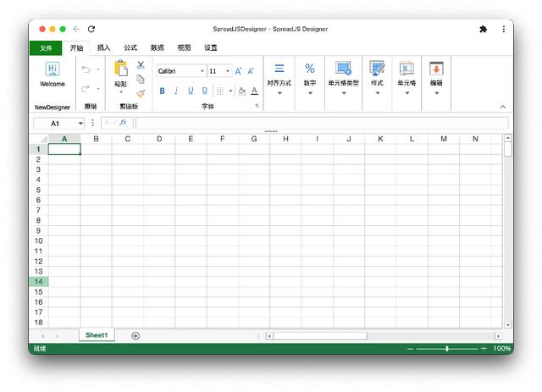Image resolution: width=542 pixels, height=392 pixels.
Task: Expand the A1 name box dropdown
Action: point(80,124)
